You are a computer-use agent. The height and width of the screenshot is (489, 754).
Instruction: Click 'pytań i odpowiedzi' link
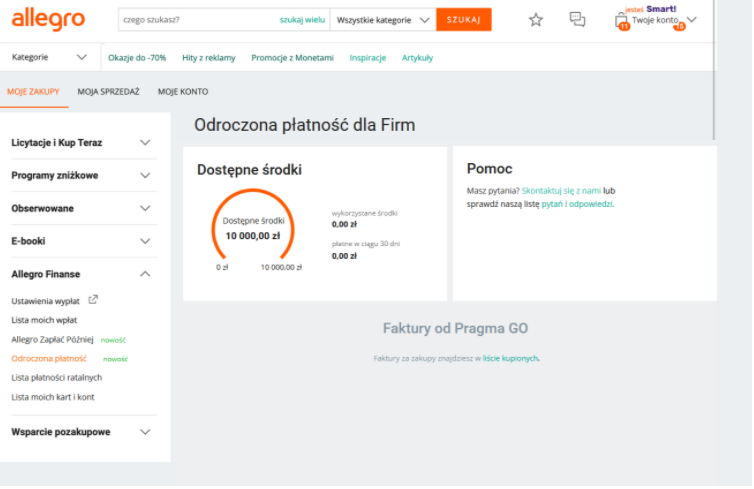click(577, 204)
